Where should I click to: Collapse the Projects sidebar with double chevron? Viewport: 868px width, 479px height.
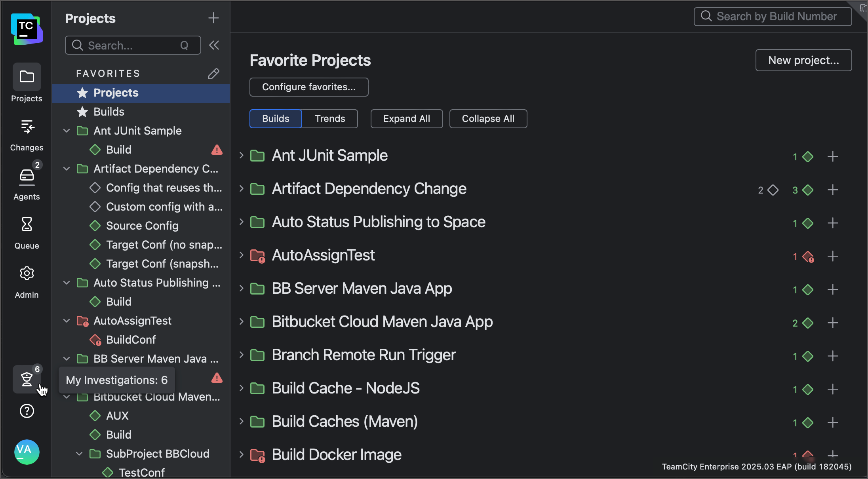point(214,45)
